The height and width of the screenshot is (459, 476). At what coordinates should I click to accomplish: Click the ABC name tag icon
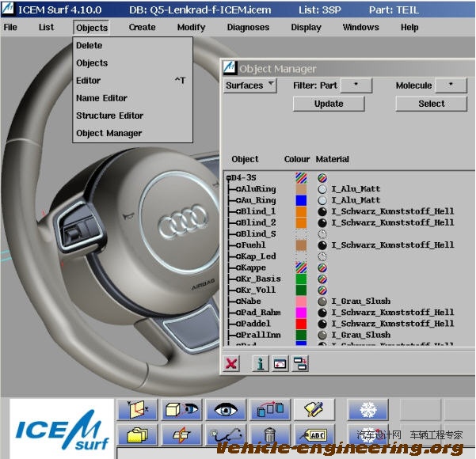tap(314, 434)
